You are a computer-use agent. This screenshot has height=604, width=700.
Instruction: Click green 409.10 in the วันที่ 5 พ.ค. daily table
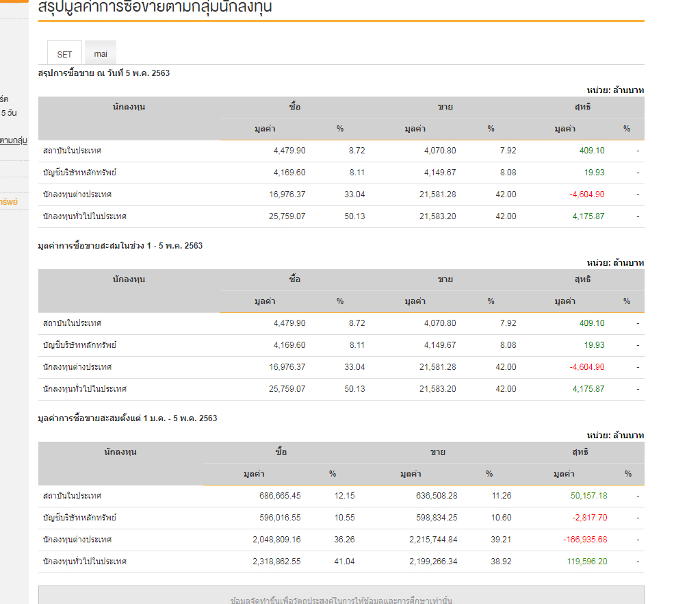click(x=592, y=151)
